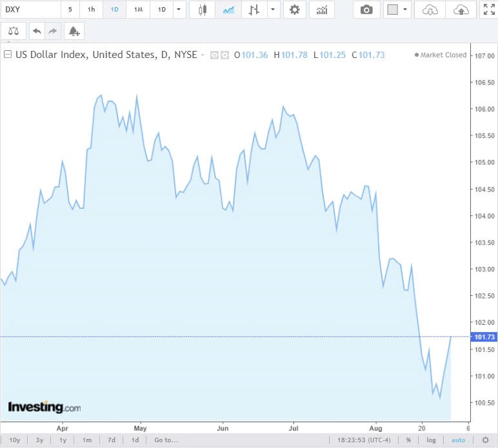This screenshot has width=498, height=448.
Task: Open the compare symbols scales icon
Action: pos(14,31)
